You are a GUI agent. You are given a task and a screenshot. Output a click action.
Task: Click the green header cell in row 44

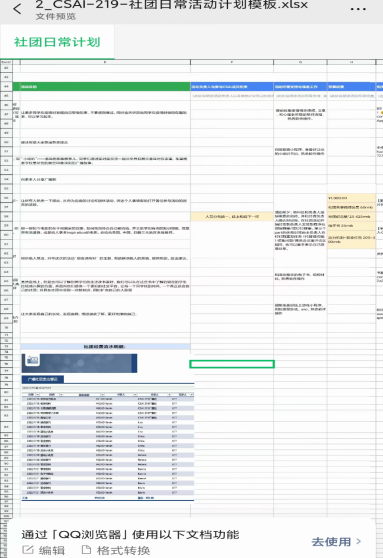pyautogui.click(x=101, y=86)
